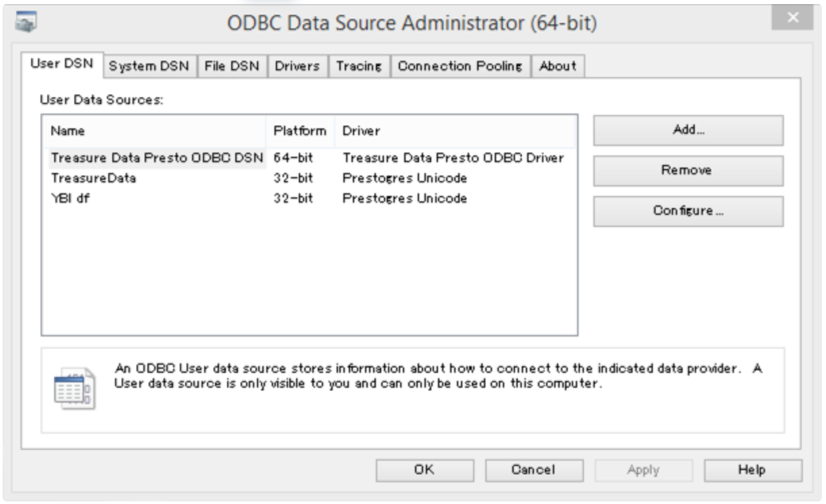The width and height of the screenshot is (826, 504).
Task: Open Help for this dialog
Action: 752,470
